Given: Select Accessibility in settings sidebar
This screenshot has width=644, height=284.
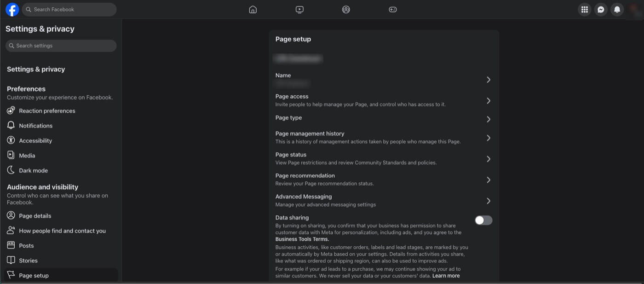Looking at the screenshot, I should click(x=61, y=140).
